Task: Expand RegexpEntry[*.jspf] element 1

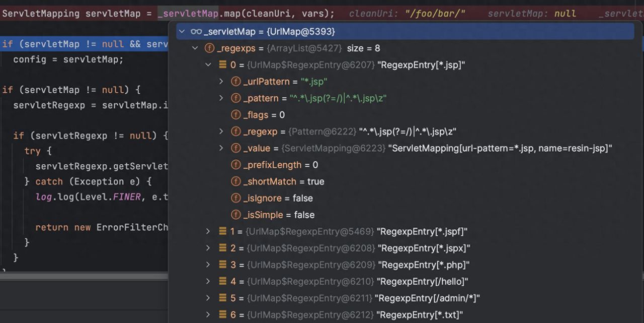Action: [208, 231]
